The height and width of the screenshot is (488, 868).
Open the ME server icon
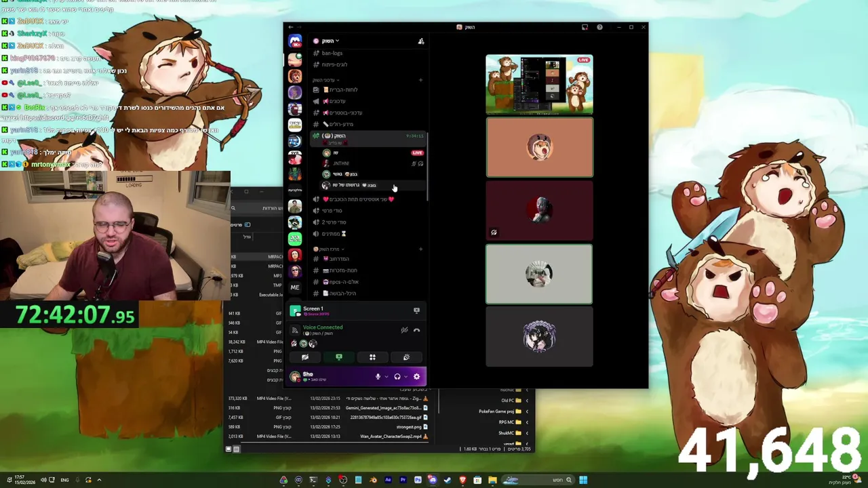[x=295, y=287]
